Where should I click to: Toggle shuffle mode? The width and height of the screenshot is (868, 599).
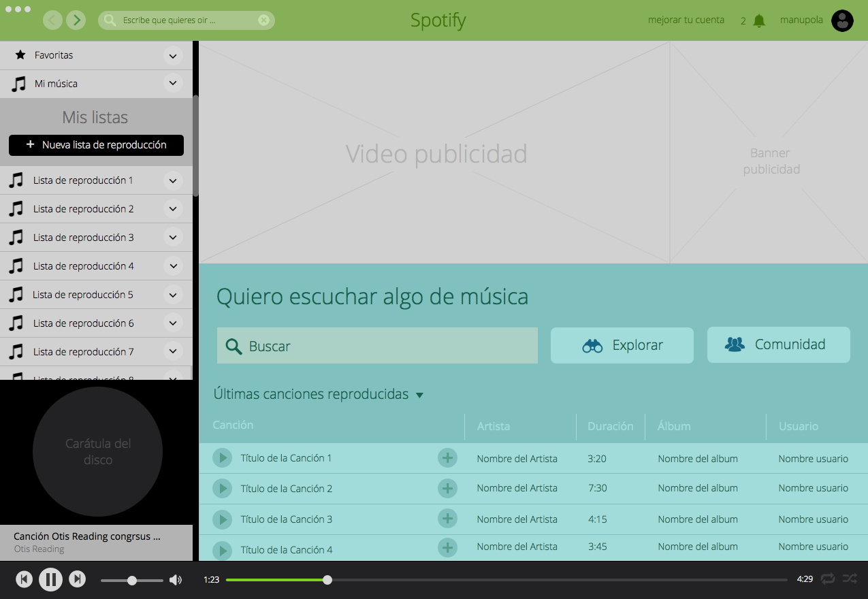[x=850, y=579]
